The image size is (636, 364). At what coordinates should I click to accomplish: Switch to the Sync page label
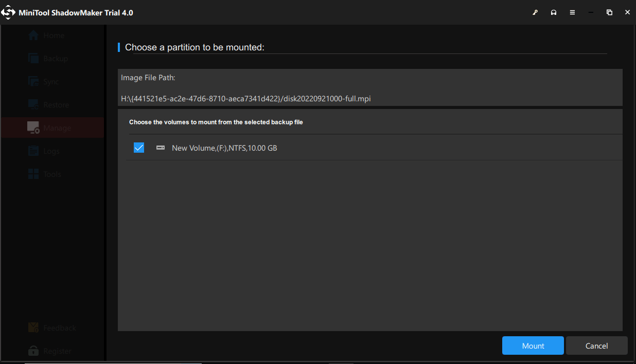pyautogui.click(x=51, y=82)
